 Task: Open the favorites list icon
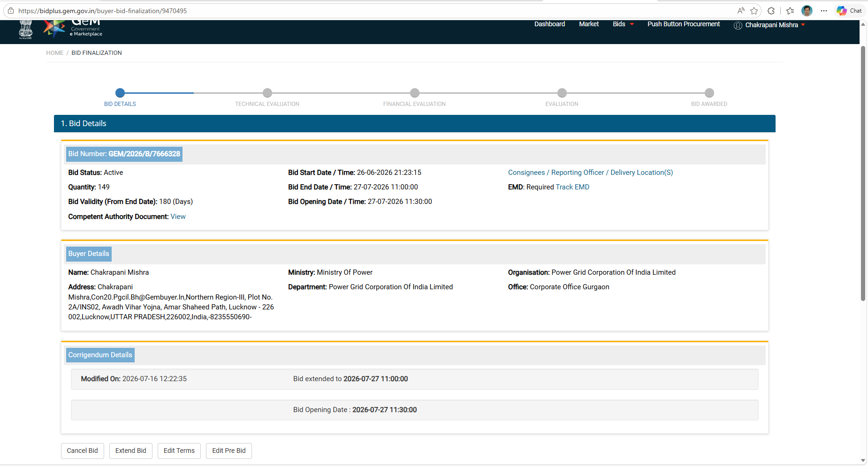pyautogui.click(x=790, y=11)
